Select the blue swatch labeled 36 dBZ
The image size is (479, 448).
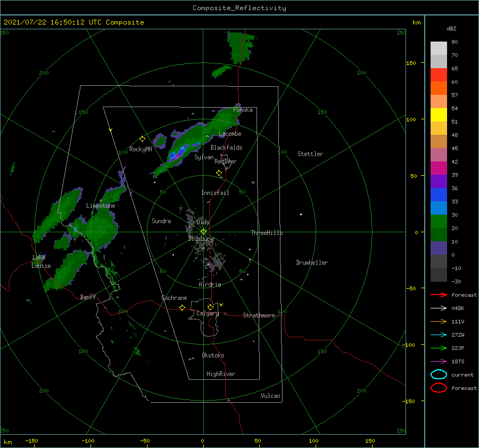(x=439, y=194)
